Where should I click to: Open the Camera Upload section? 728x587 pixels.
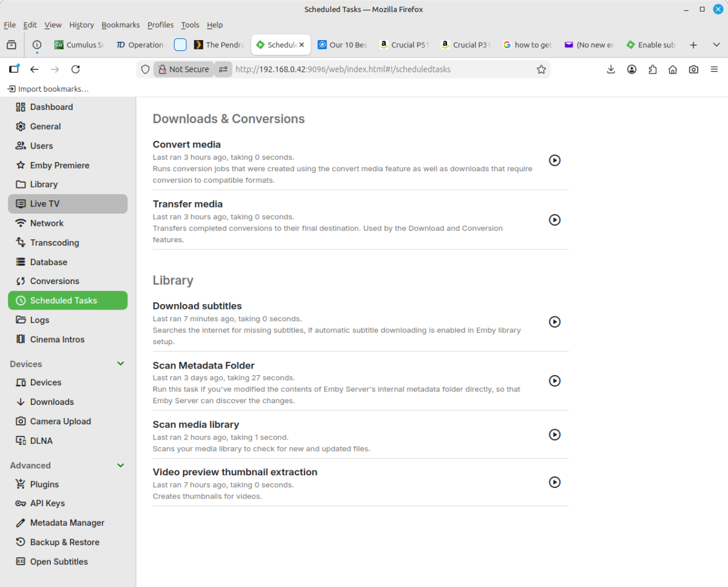(x=61, y=421)
